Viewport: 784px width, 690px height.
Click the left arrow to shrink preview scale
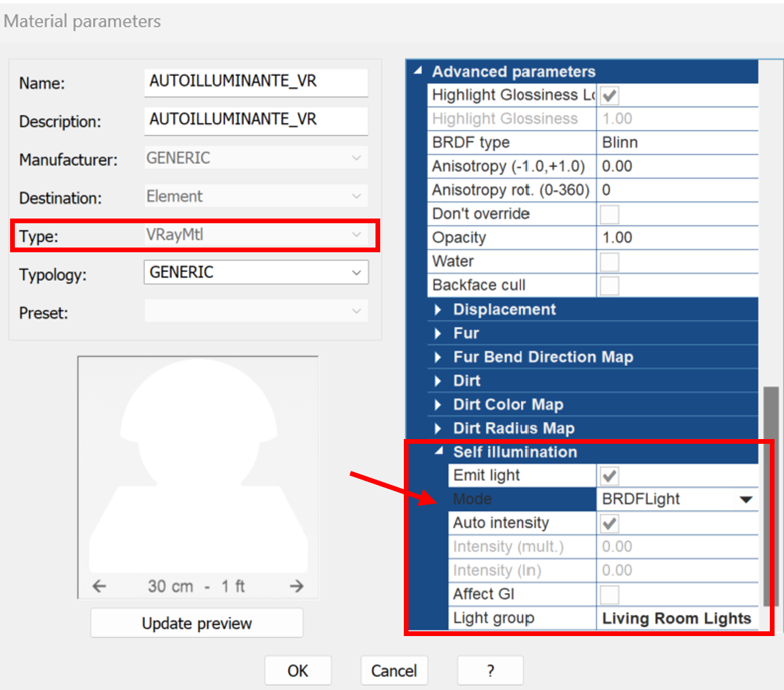pyautogui.click(x=98, y=587)
